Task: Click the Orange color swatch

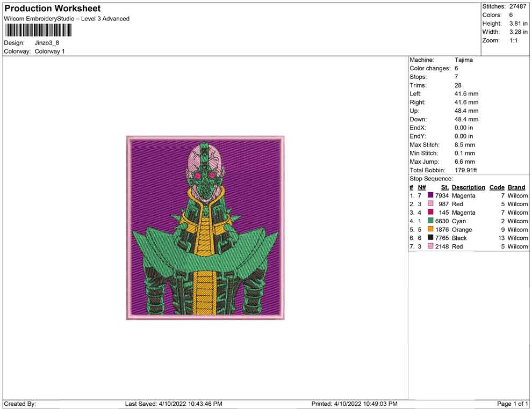Action: (x=430, y=229)
